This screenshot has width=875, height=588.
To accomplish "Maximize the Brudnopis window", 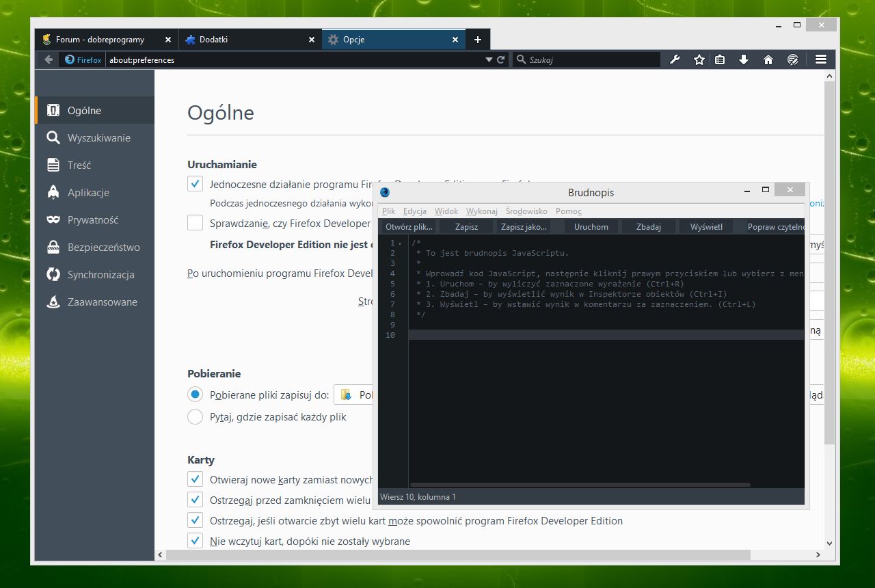I will click(x=766, y=189).
